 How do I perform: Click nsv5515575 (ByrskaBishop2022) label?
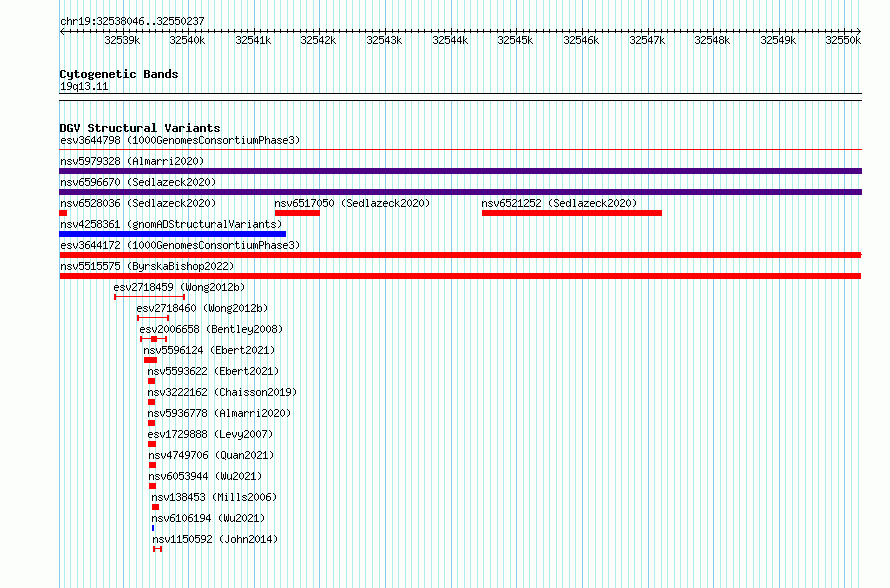(x=147, y=266)
